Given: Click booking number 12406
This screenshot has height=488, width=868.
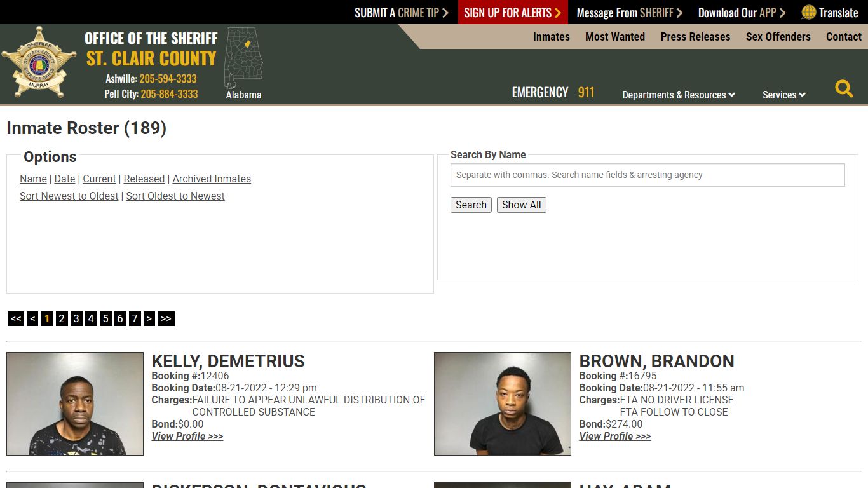Looking at the screenshot, I should click(x=215, y=376).
